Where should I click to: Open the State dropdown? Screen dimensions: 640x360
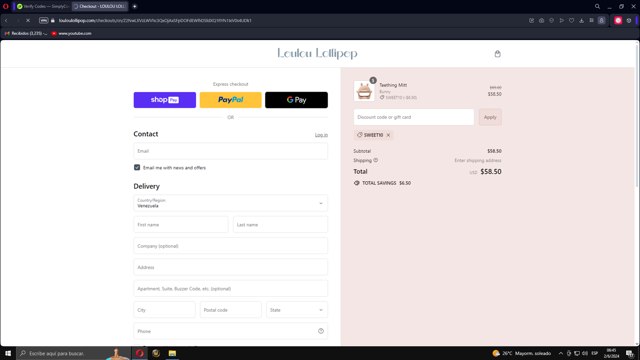coord(297,310)
